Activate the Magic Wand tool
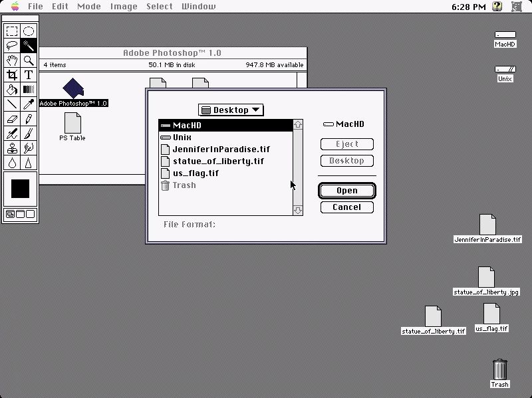 pos(29,46)
